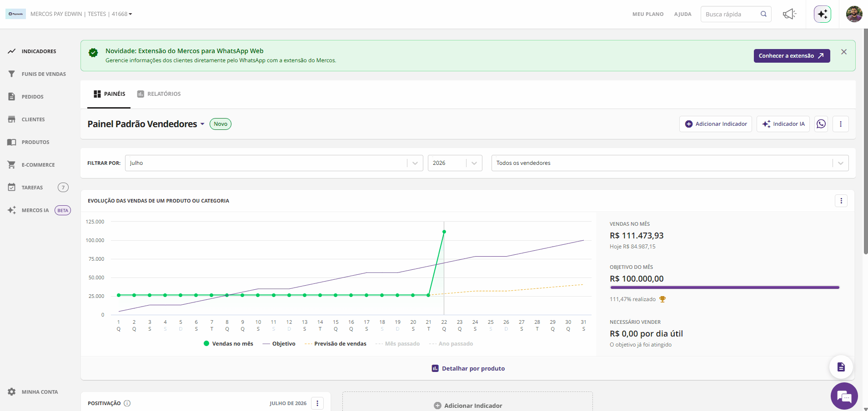Open the chat support bubble
Viewport: 868px width, 411px height.
tap(844, 396)
